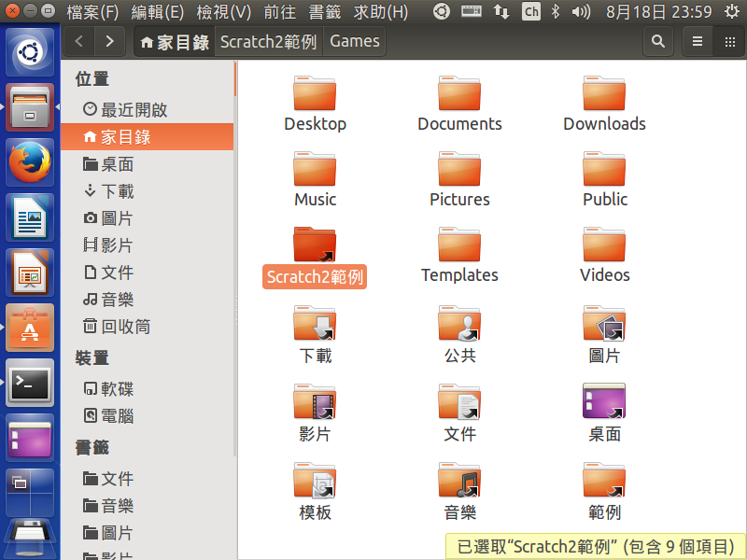Open the sound volume indicator

581,11
